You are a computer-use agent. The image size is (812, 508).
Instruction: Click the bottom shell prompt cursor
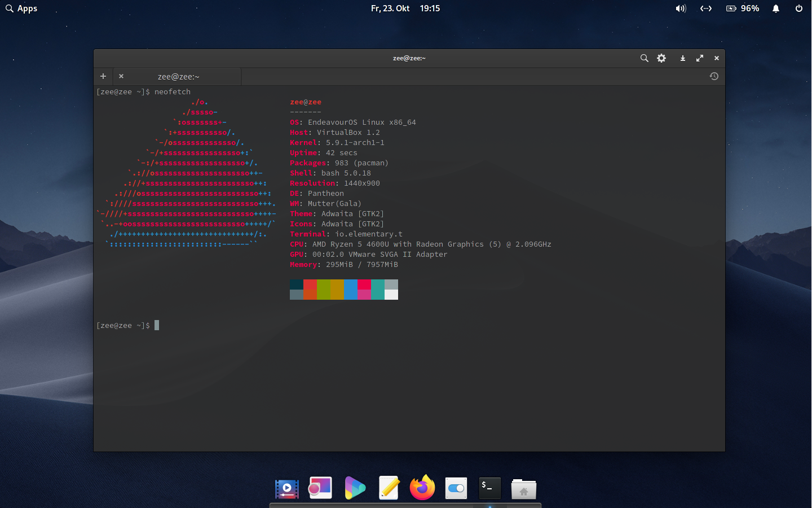157,325
